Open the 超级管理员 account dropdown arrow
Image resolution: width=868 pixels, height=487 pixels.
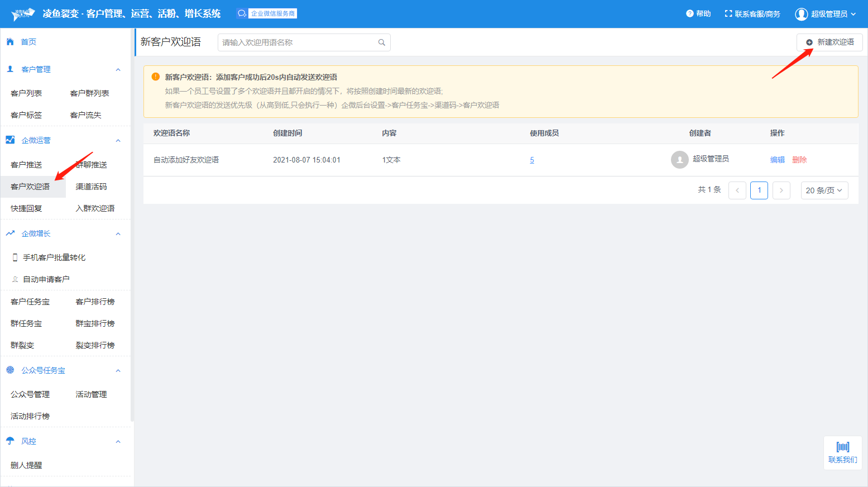[x=853, y=14]
